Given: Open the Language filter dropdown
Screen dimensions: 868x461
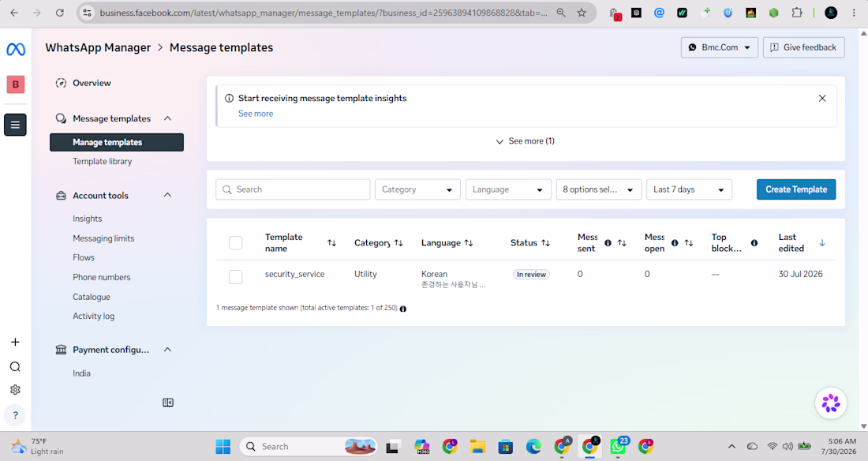Looking at the screenshot, I should click(508, 189).
